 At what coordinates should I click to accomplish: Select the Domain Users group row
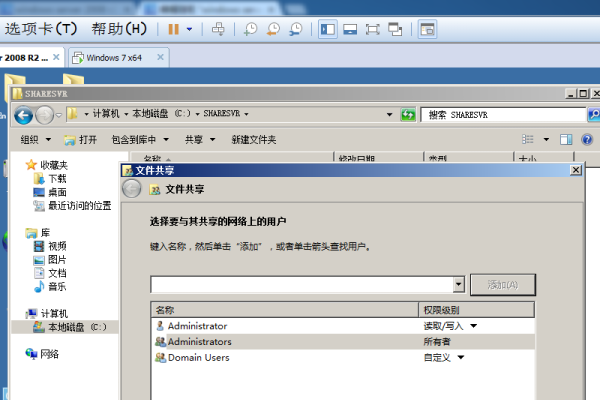pyautogui.click(x=343, y=358)
